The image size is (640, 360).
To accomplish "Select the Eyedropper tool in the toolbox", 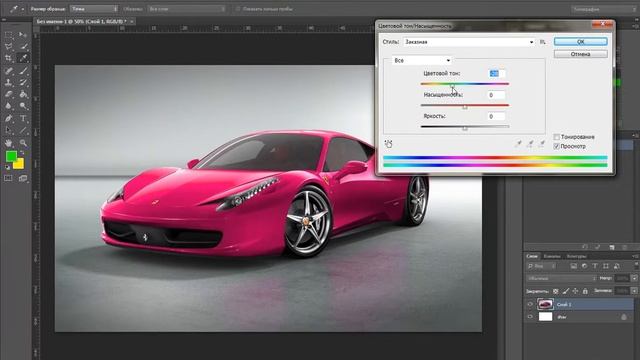I will pyautogui.click(x=23, y=58).
